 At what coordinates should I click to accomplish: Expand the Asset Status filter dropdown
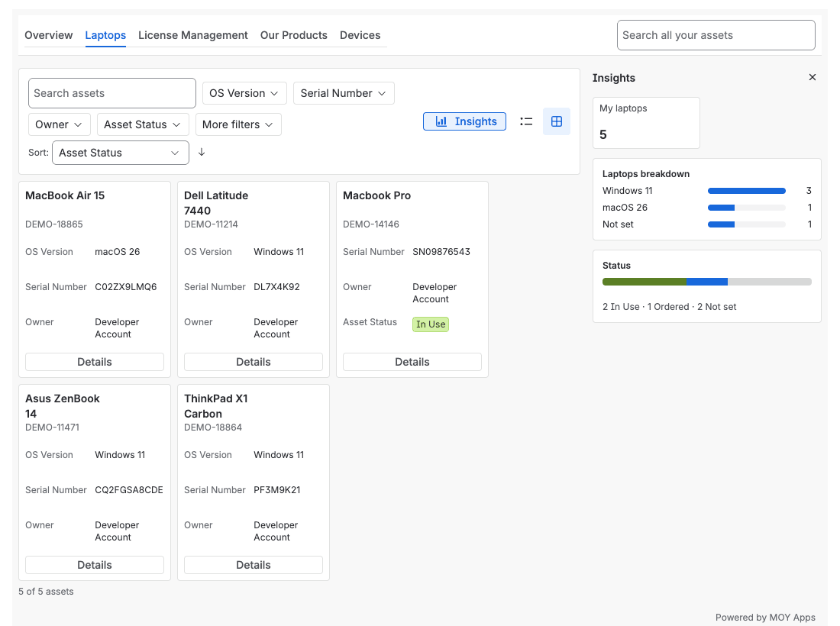coord(143,124)
